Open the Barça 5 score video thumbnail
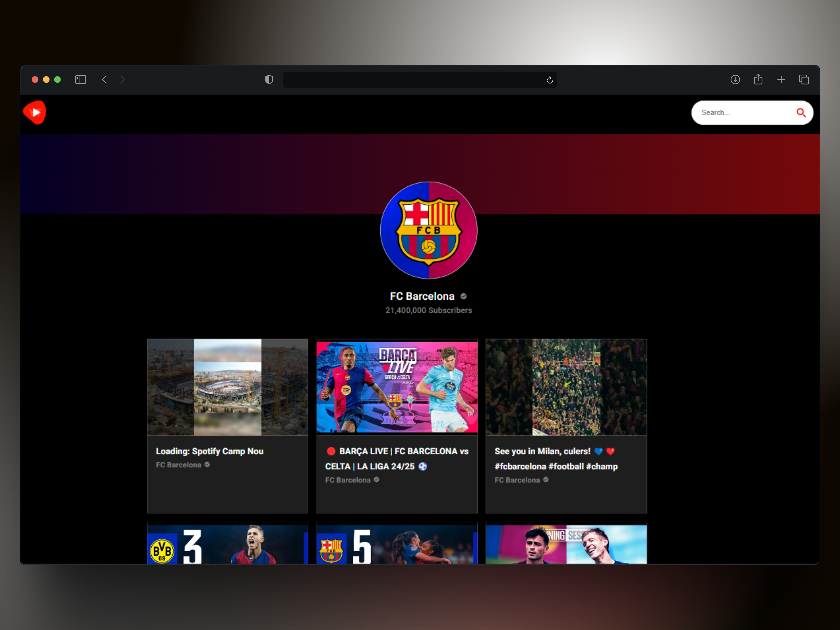 (x=397, y=543)
